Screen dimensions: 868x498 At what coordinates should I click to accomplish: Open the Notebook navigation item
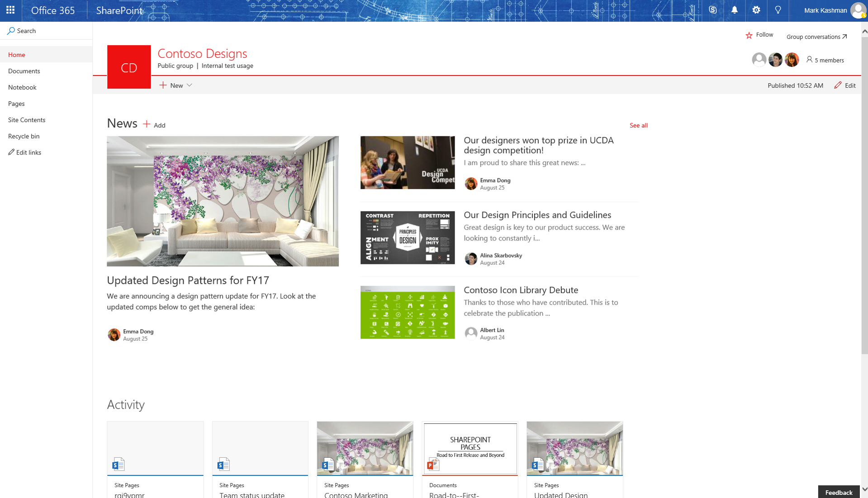click(x=22, y=87)
